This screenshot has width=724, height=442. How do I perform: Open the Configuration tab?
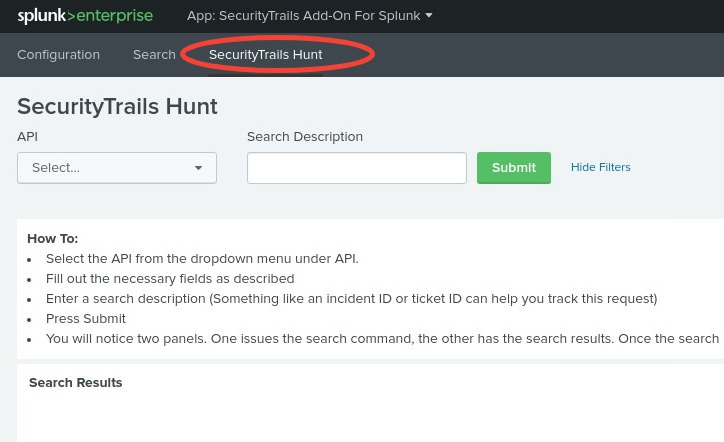pos(58,54)
